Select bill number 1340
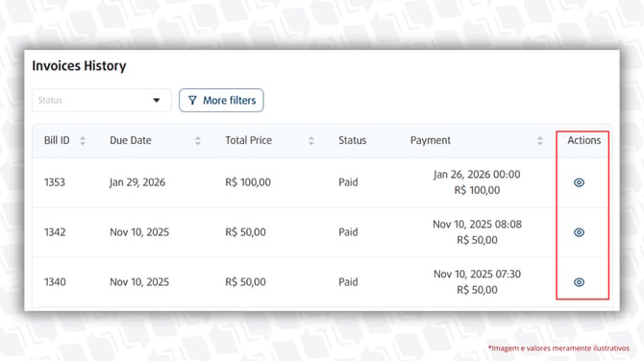The image size is (644, 361). pyautogui.click(x=55, y=282)
